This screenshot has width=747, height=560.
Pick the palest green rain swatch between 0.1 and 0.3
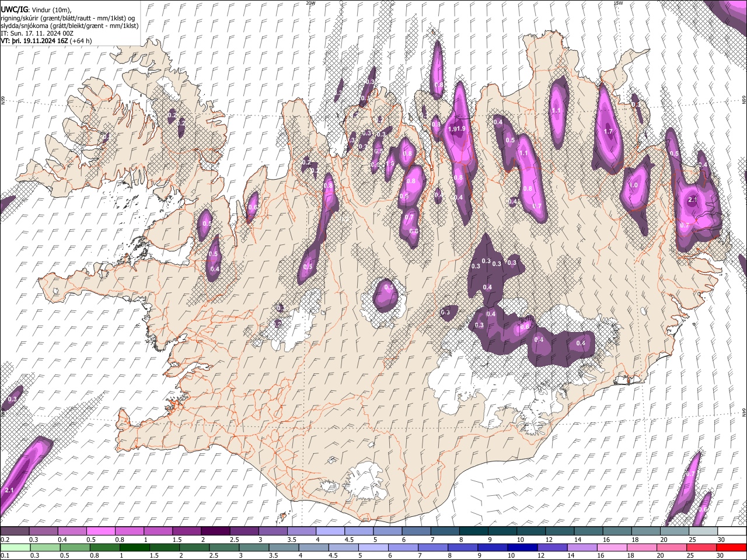pyautogui.click(x=15, y=547)
